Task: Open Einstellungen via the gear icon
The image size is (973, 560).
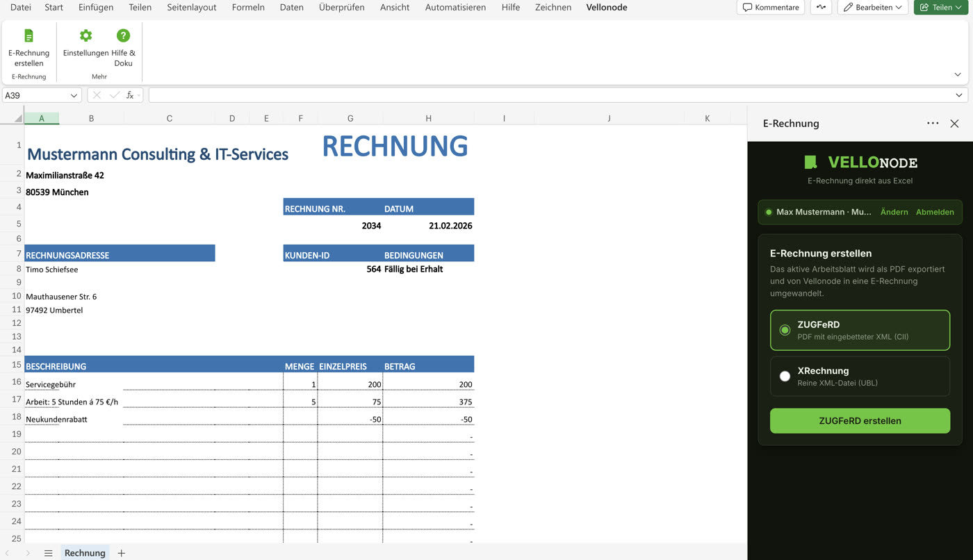Action: point(85,35)
